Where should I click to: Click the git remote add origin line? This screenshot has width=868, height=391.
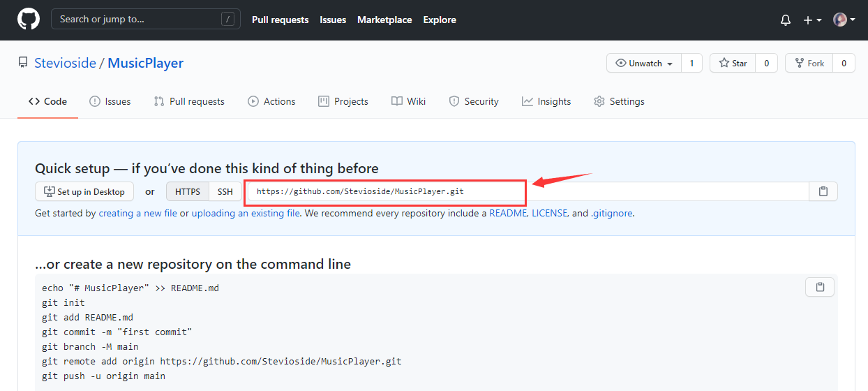coord(222,361)
